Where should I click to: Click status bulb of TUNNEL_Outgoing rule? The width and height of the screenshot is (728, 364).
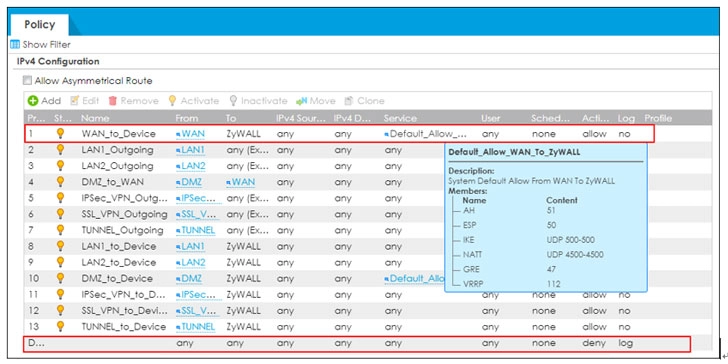pos(60,230)
